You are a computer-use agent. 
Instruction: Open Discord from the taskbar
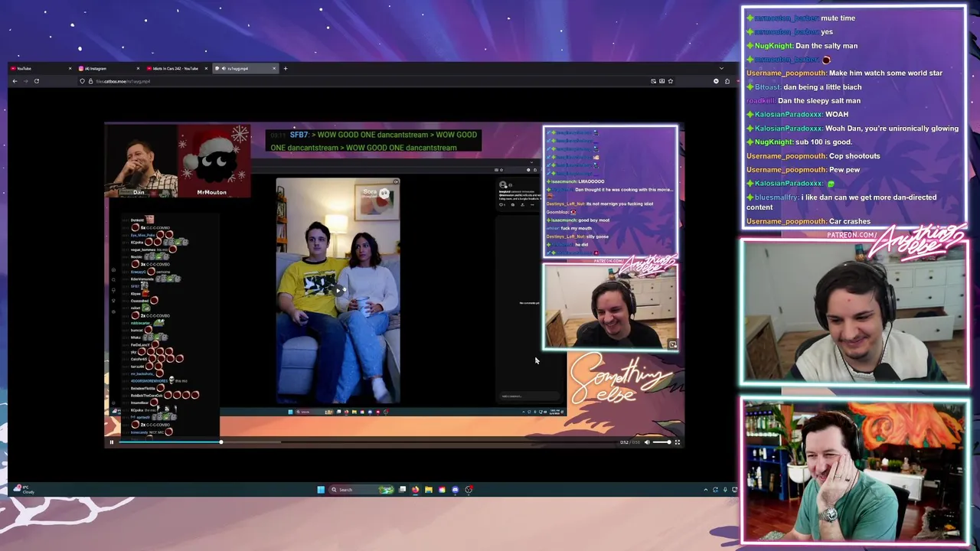(x=456, y=490)
